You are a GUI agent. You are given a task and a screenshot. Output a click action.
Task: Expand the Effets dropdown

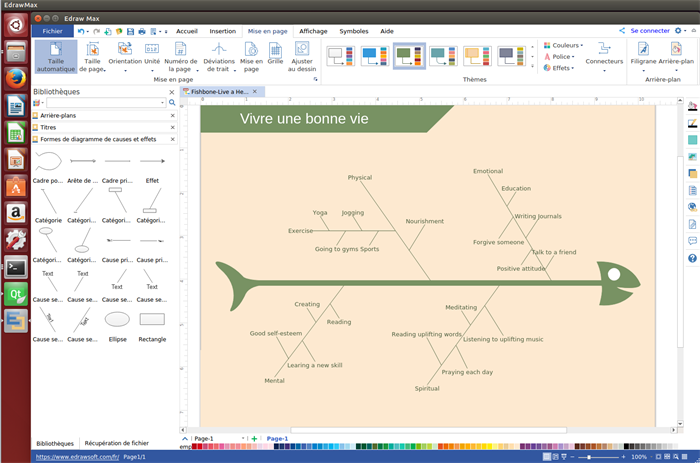pos(563,68)
